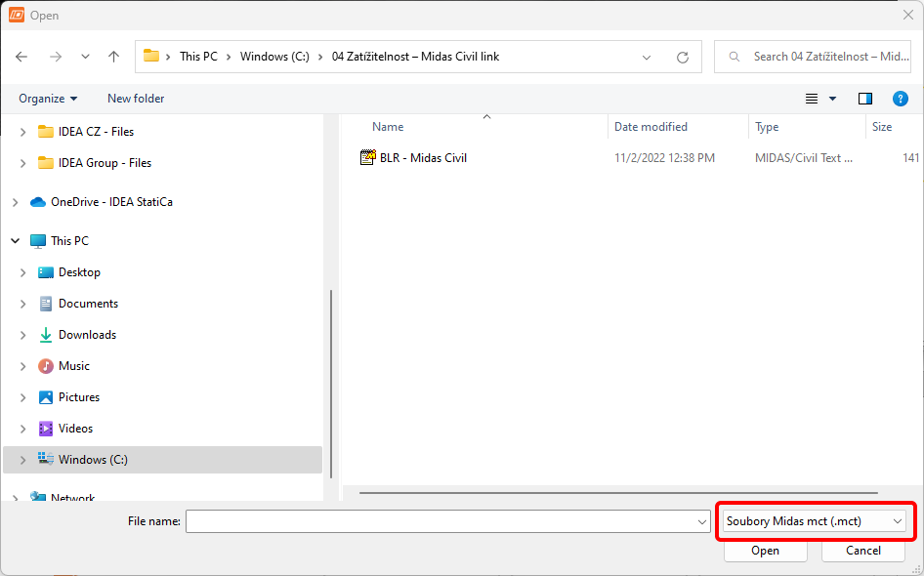
Task: Click the 11/2/2022 12:38 PM date cell
Action: click(x=664, y=158)
